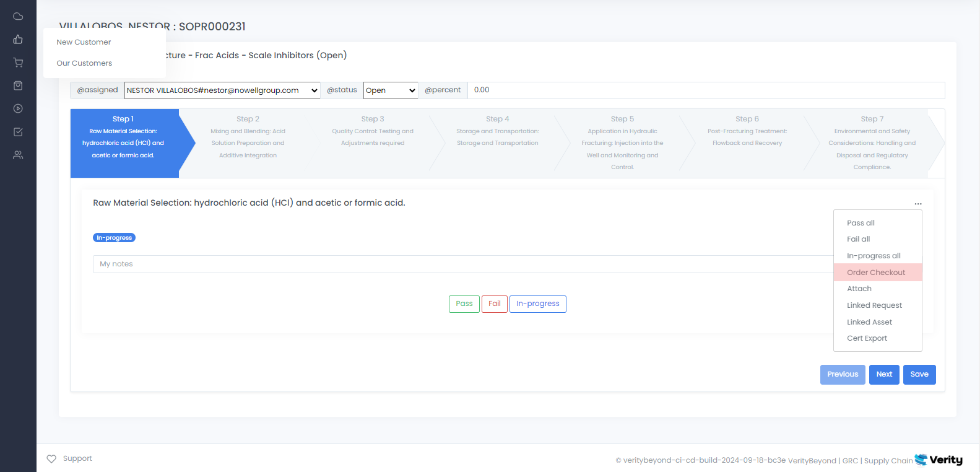This screenshot has width=980, height=472.
Task: Open the three-dots options menu icon
Action: 918,204
